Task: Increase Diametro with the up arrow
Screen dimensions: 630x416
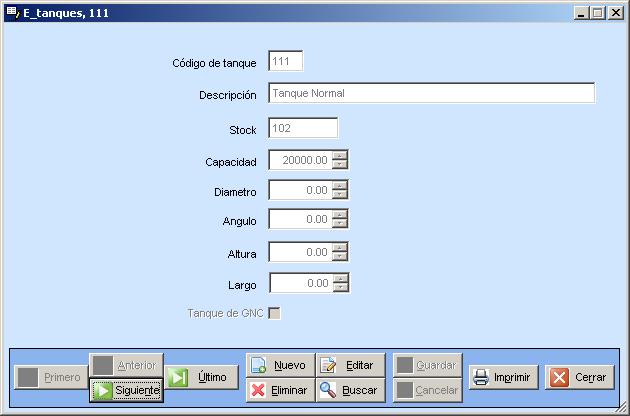Action: 340,185
